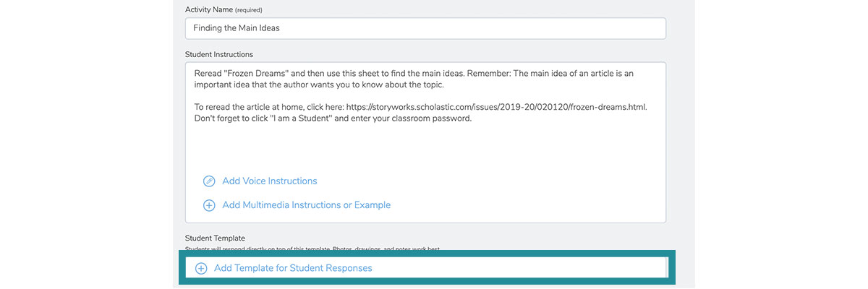Click the Activity Name label

(208, 9)
